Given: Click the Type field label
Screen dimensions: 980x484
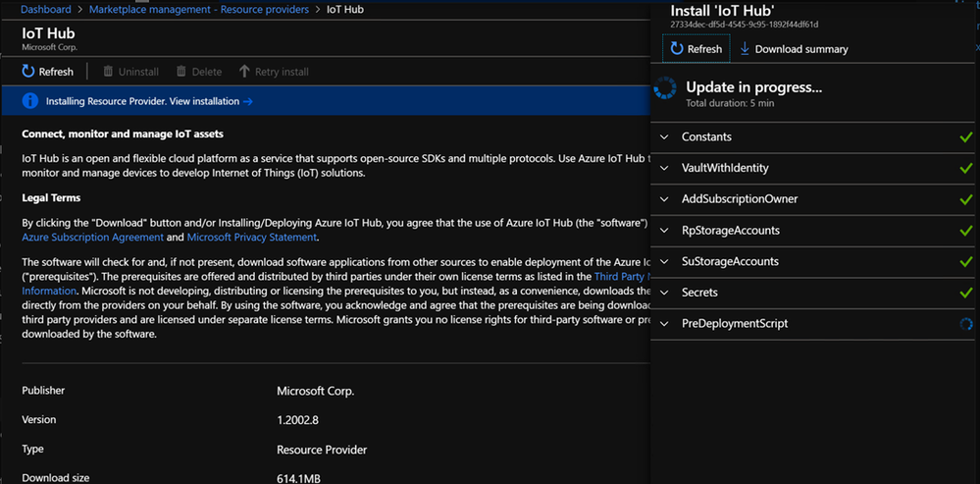Looking at the screenshot, I should click(32, 449).
